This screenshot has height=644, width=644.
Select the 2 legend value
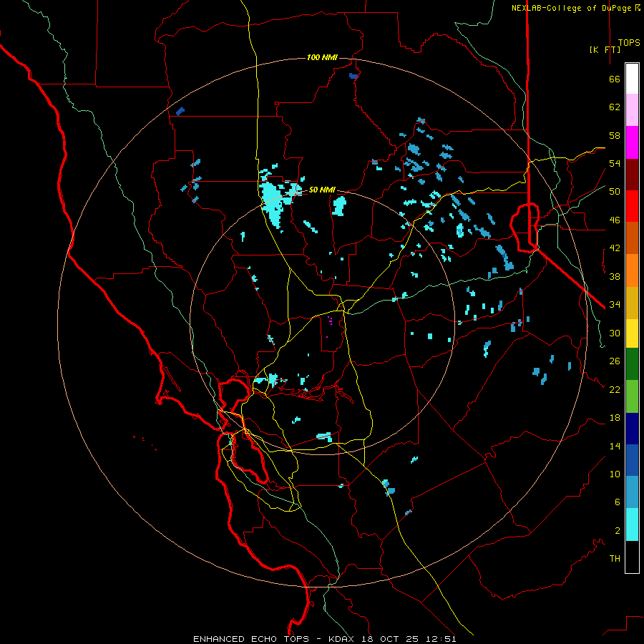[618, 531]
